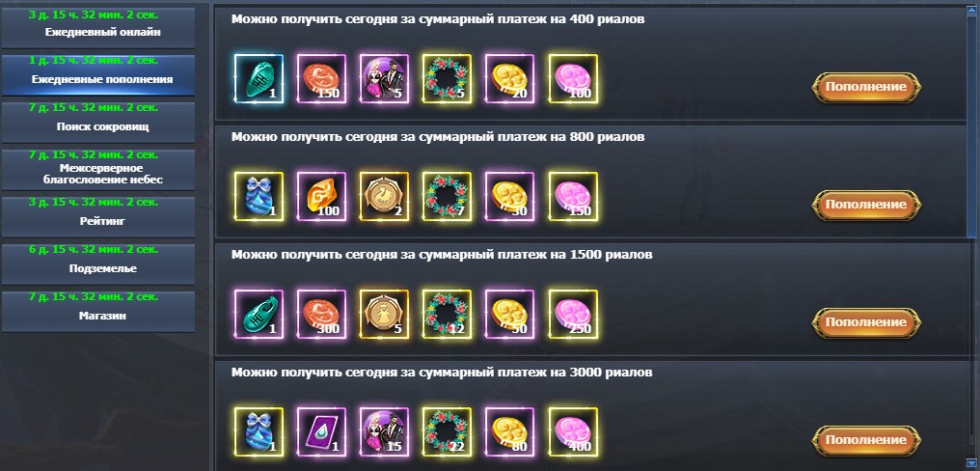Click the wreath reward with quantity 7
Screen dimensions: 980x471
[447, 196]
